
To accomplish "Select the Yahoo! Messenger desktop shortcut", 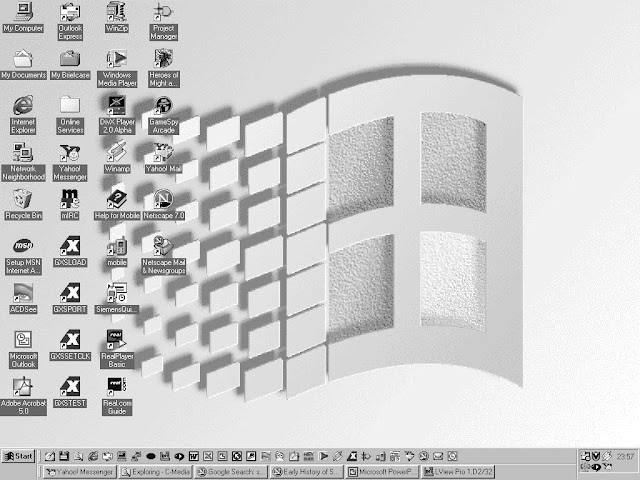I will pyautogui.click(x=70, y=162).
